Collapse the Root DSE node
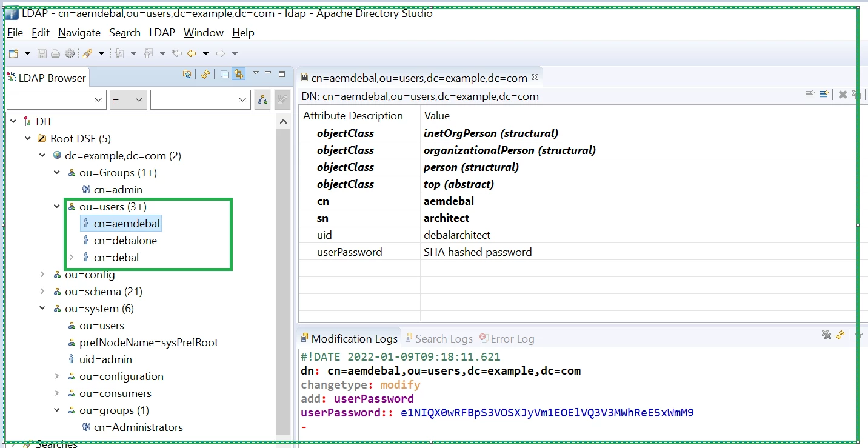This screenshot has width=868, height=448. pos(28,139)
